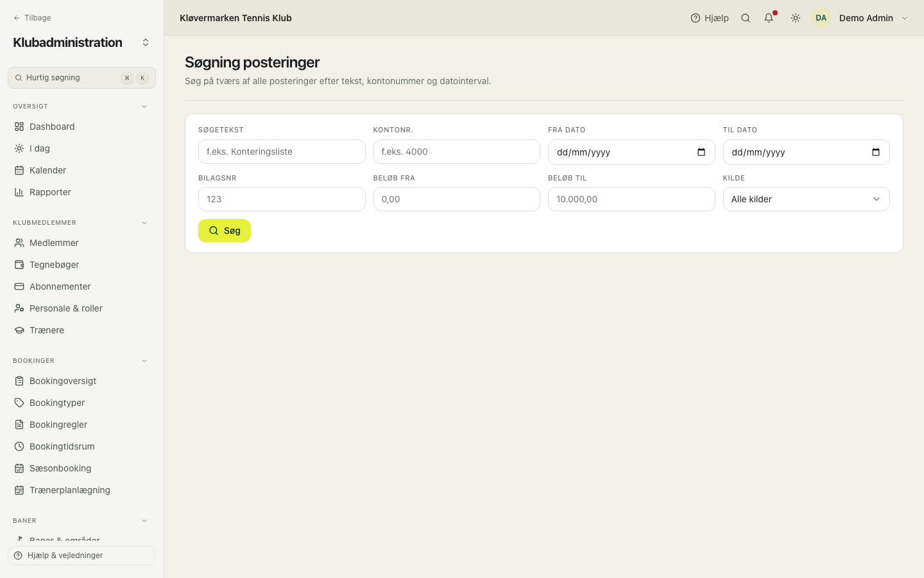The image size is (924, 578).
Task: Go back with the Tilbage link
Action: click(x=32, y=18)
